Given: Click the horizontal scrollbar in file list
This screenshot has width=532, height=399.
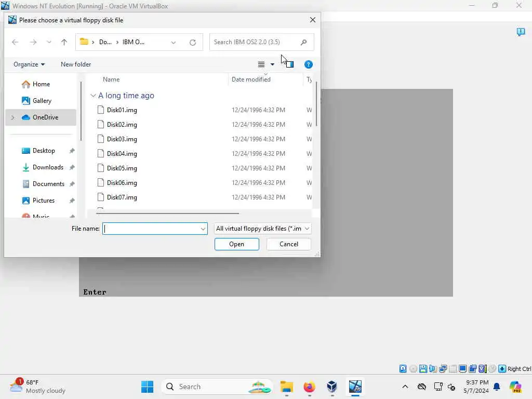Looking at the screenshot, I should (x=168, y=214).
